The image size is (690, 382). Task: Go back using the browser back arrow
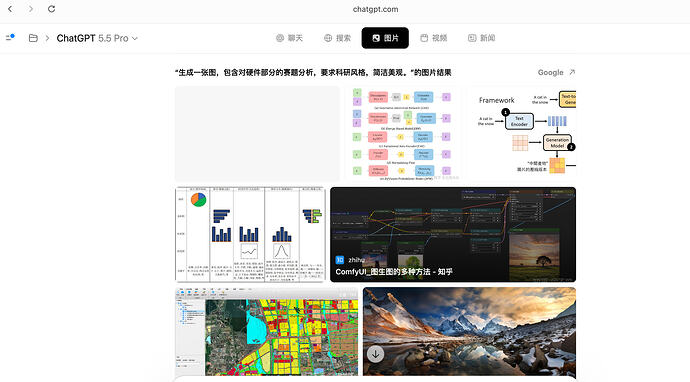(x=10, y=9)
